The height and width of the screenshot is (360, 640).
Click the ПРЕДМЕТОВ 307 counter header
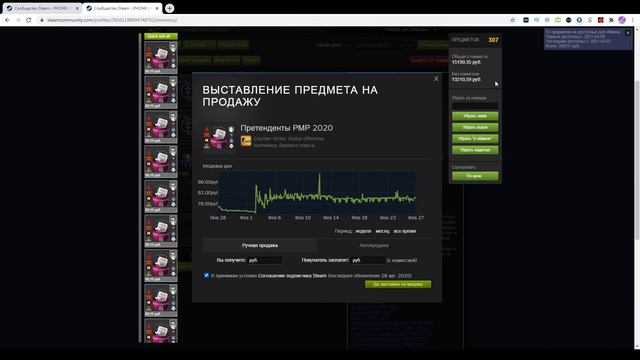[x=475, y=40]
